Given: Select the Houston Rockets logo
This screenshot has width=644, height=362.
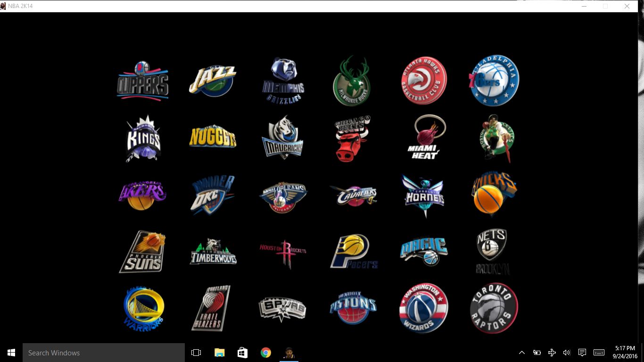Looking at the screenshot, I should (283, 252).
